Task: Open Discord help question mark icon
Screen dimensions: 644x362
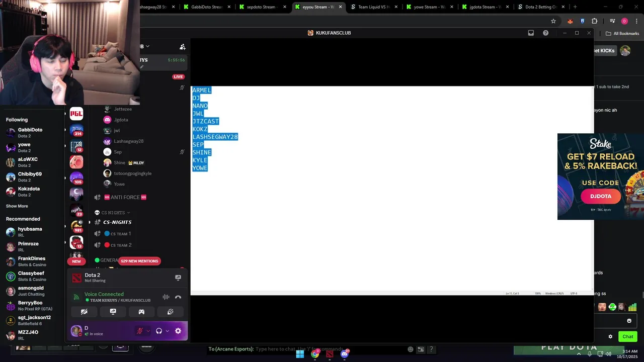Action: tap(545, 33)
